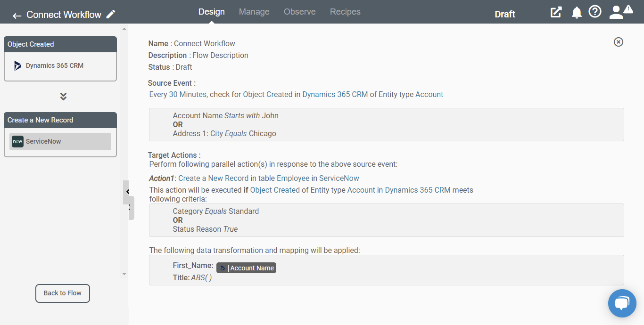Open the help question mark icon
Viewport: 644px width, 325px height.
click(595, 12)
